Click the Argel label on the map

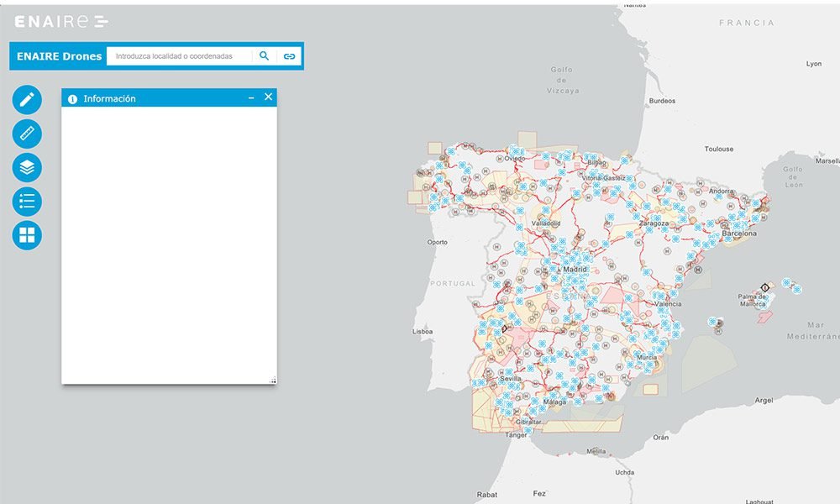coord(764,400)
